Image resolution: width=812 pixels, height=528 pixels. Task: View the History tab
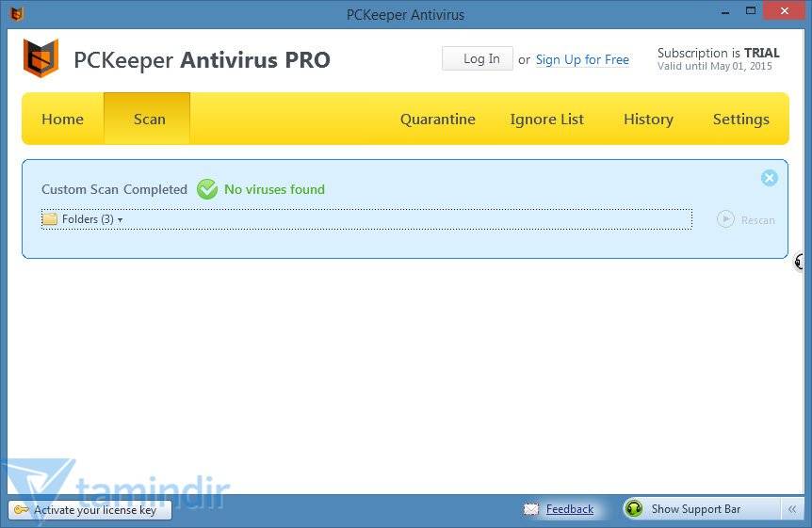point(648,120)
